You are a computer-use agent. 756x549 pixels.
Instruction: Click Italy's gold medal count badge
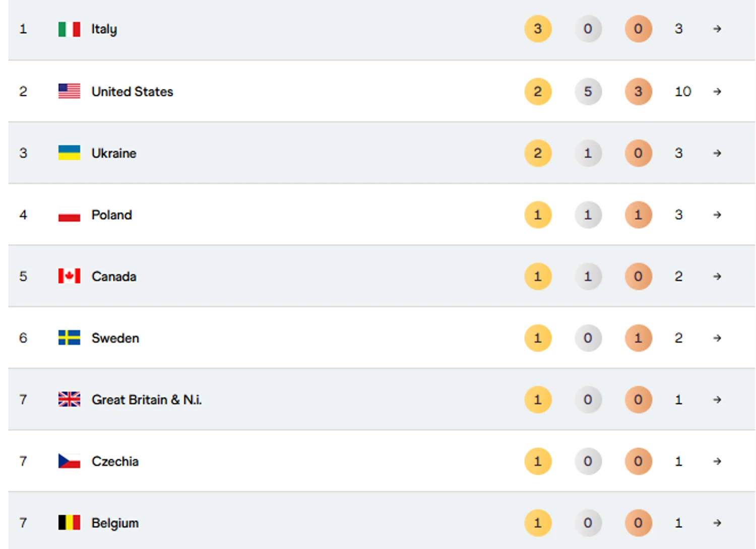[538, 29]
